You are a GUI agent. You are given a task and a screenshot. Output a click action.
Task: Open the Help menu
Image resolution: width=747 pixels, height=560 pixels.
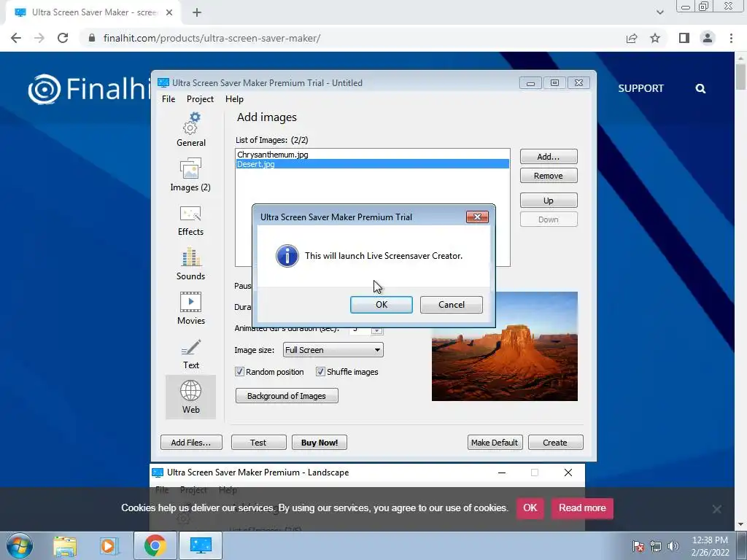pyautogui.click(x=234, y=99)
